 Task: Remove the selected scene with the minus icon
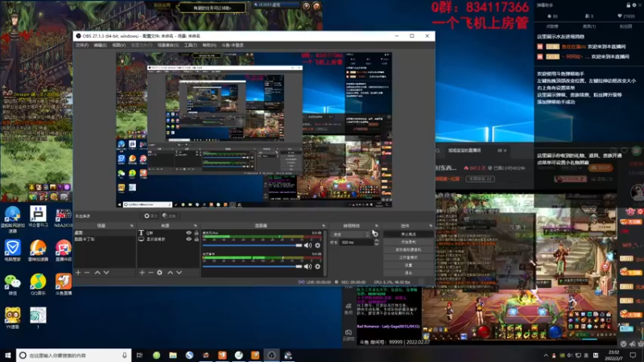click(87, 273)
